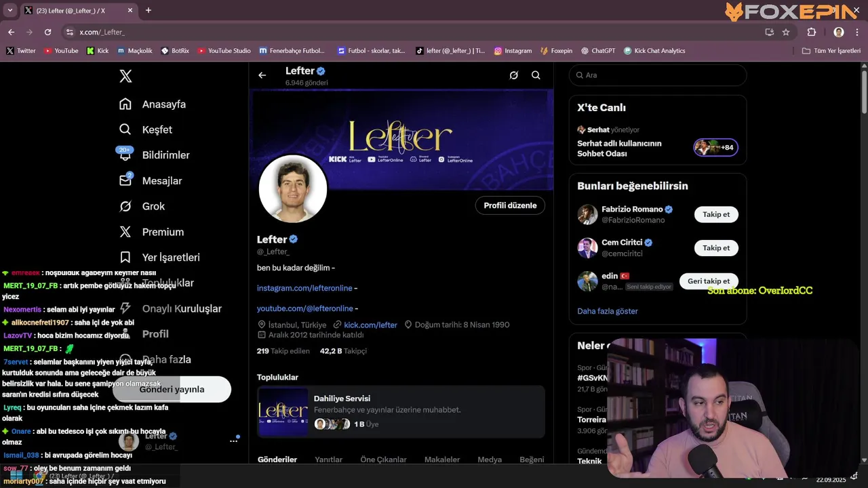Open Dahiliye Servisi community card
The height and width of the screenshot is (488, 868).
[401, 411]
